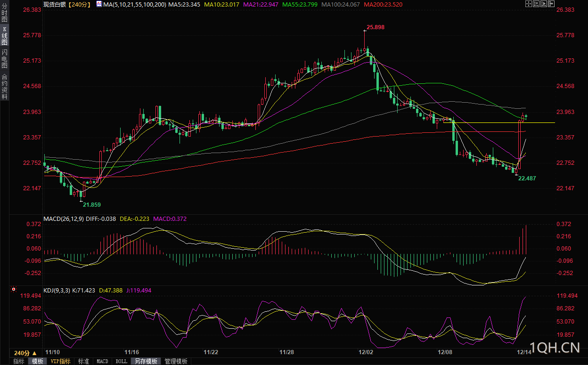Click the MA indicator chart icon
Screen dimensions: 588x365
click(98, 4)
